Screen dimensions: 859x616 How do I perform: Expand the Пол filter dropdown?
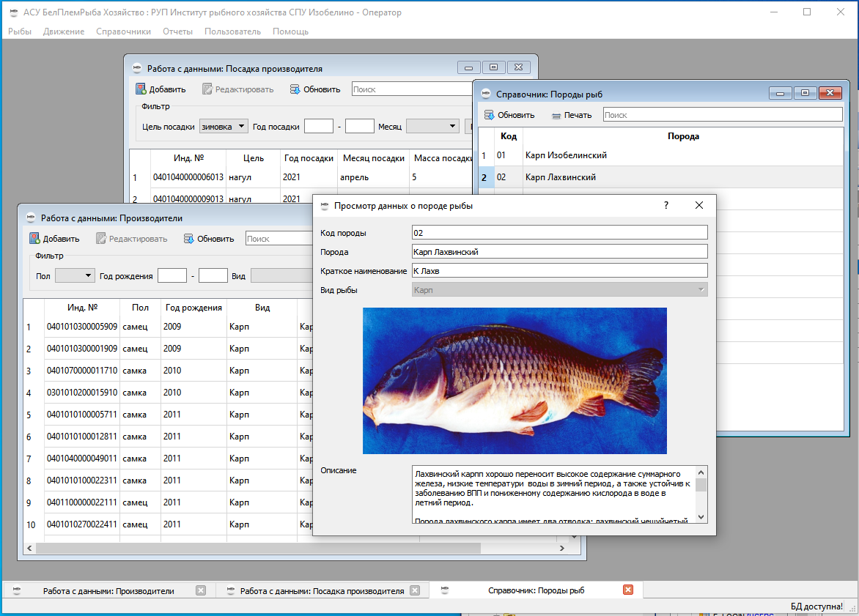click(x=75, y=275)
